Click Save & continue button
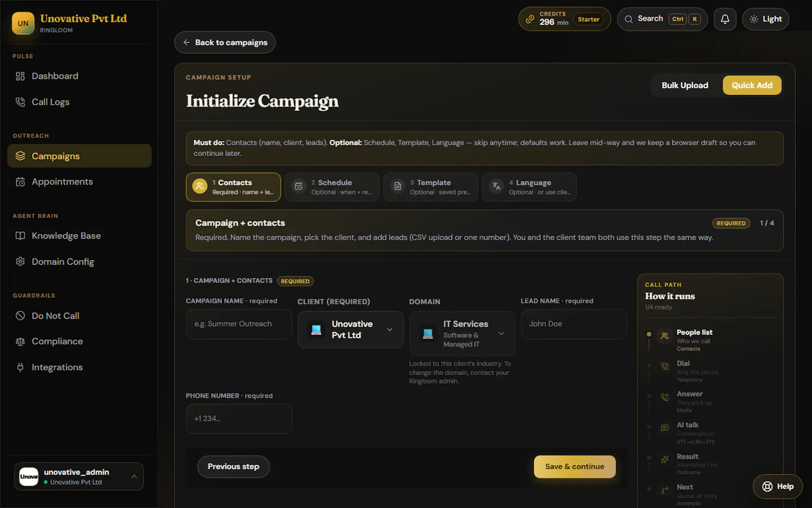This screenshot has height=508, width=812. point(574,466)
